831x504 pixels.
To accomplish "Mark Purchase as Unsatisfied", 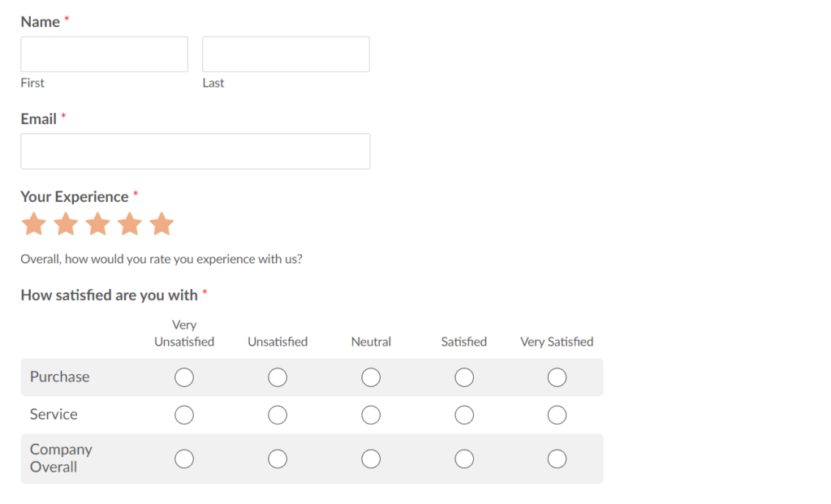I will (x=278, y=377).
